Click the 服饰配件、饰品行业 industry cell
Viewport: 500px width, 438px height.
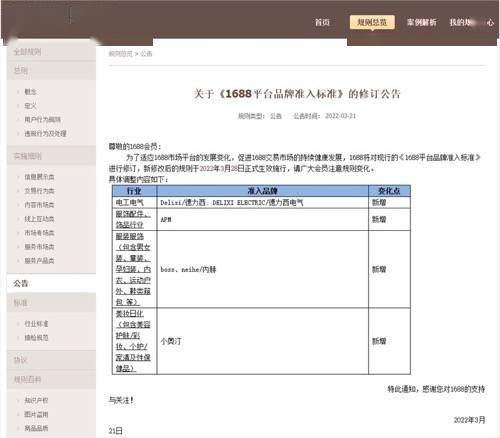[x=134, y=219]
